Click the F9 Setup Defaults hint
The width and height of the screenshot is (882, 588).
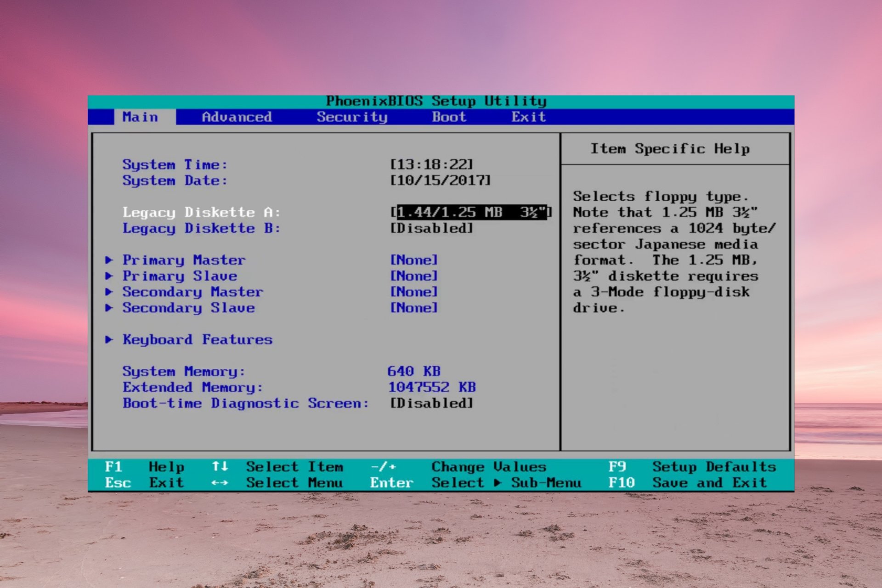coord(692,467)
